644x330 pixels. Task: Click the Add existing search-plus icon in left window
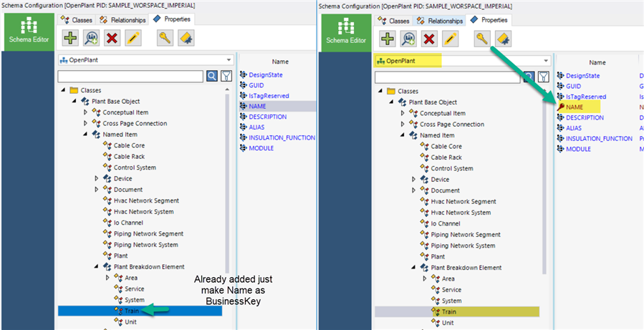tap(91, 38)
